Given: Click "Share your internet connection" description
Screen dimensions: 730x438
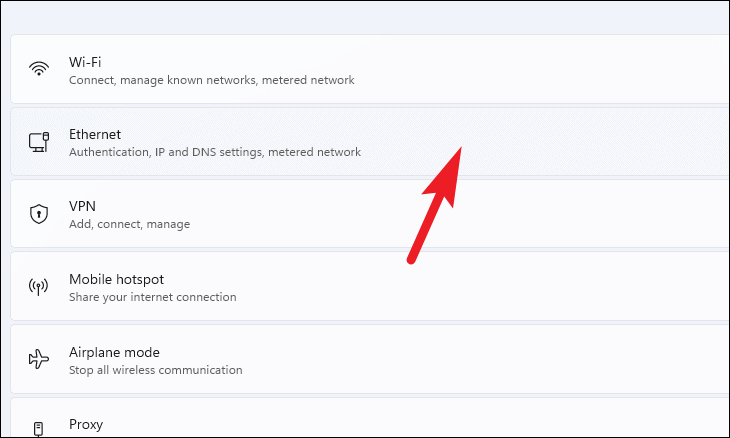Looking at the screenshot, I should point(152,297).
